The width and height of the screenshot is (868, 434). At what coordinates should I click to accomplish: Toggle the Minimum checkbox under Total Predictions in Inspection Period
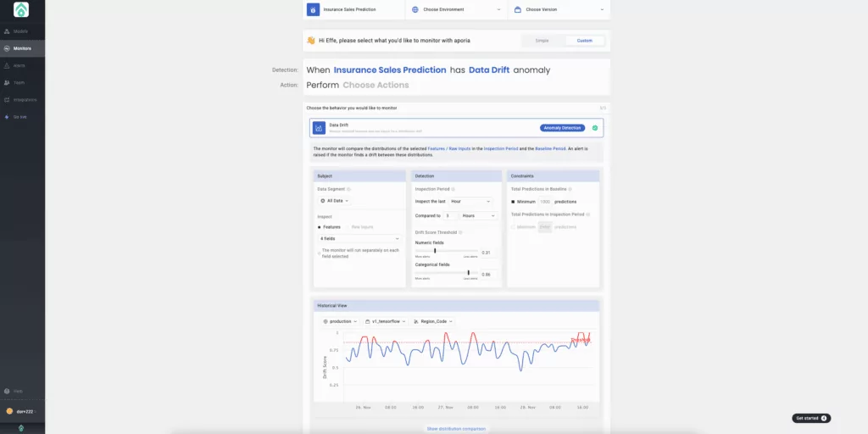(x=513, y=227)
